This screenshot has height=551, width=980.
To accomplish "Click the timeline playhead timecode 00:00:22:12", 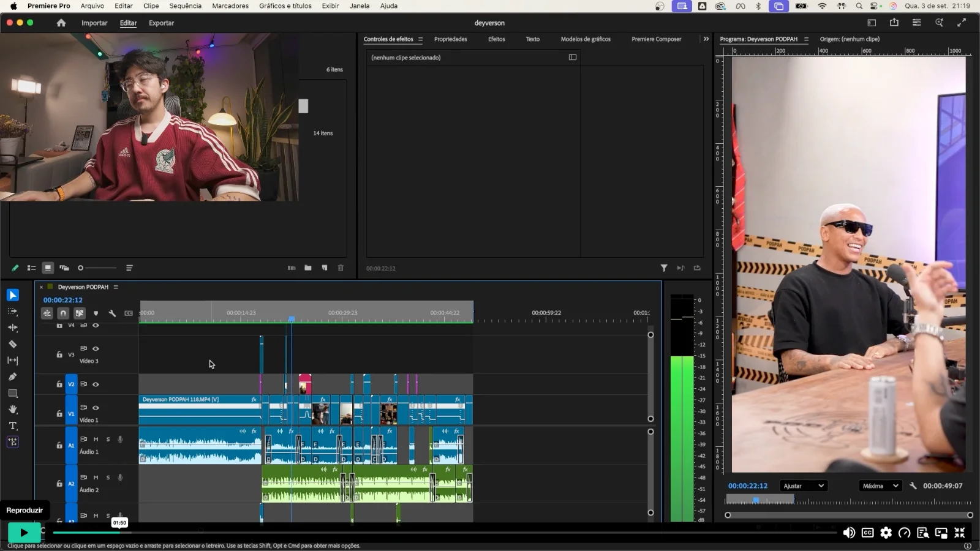I will (x=62, y=300).
